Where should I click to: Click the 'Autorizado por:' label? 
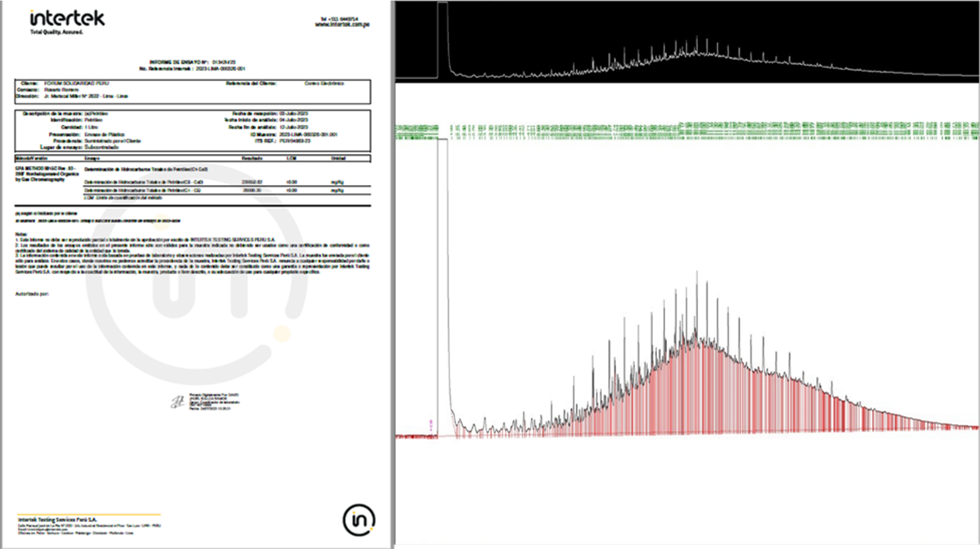(32, 294)
